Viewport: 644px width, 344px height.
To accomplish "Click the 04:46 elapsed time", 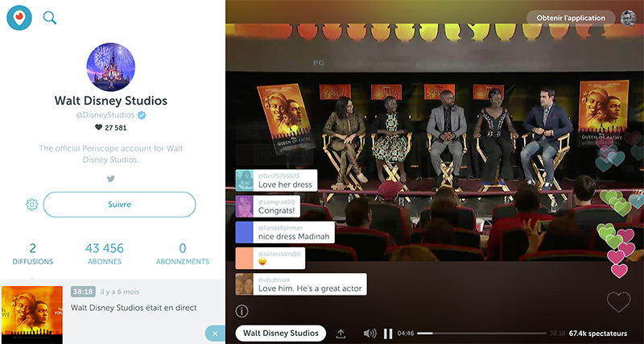I will point(406,334).
